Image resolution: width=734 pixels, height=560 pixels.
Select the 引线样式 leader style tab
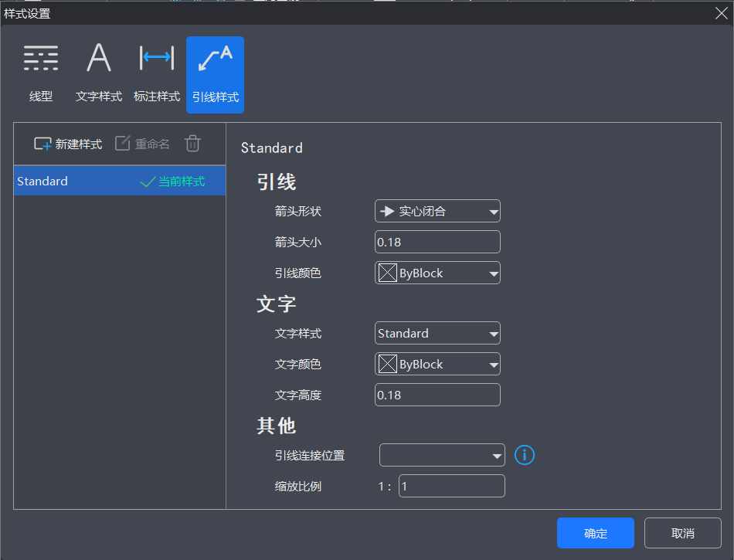[215, 74]
